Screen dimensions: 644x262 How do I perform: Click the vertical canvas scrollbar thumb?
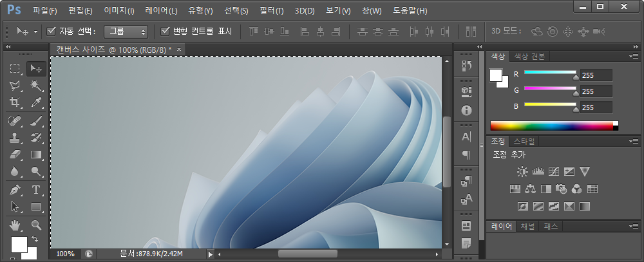(x=447, y=152)
